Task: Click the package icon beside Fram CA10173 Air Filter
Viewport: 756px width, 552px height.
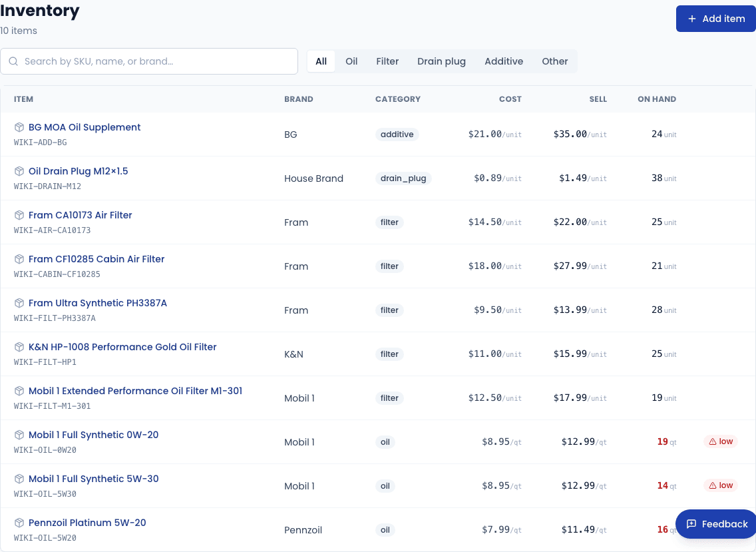Action: [19, 215]
